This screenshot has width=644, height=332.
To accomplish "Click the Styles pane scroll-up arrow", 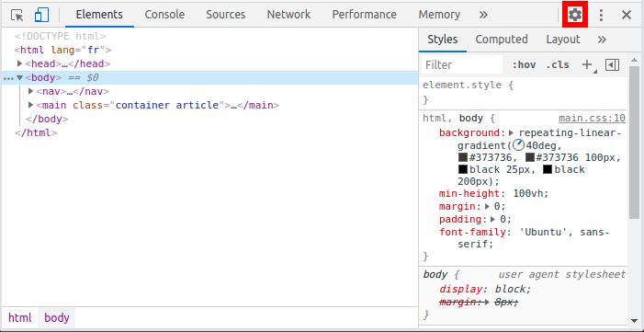I will click(634, 60).
